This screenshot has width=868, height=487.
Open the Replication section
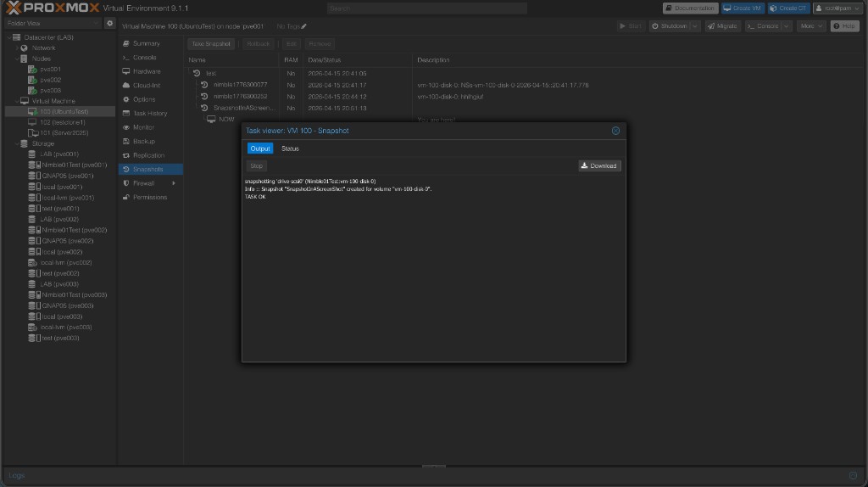[x=150, y=155]
